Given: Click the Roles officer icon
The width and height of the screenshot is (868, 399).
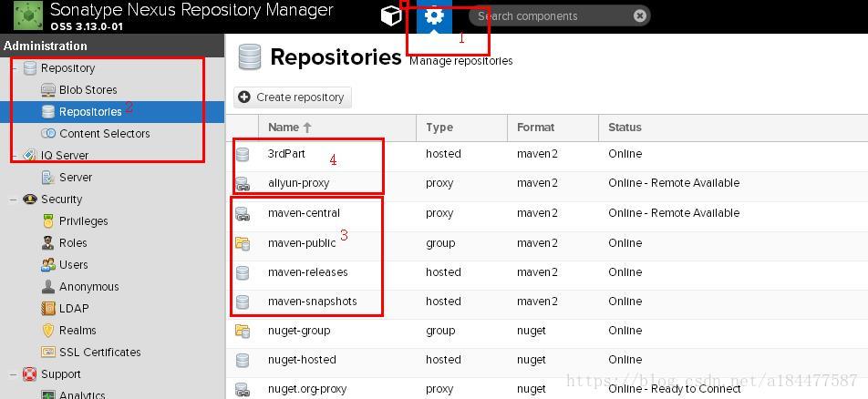Looking at the screenshot, I should pyautogui.click(x=48, y=243).
